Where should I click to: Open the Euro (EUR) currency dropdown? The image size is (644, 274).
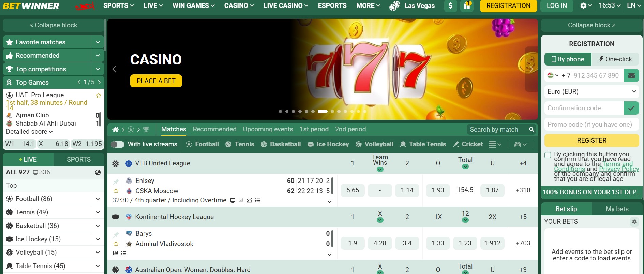click(591, 91)
